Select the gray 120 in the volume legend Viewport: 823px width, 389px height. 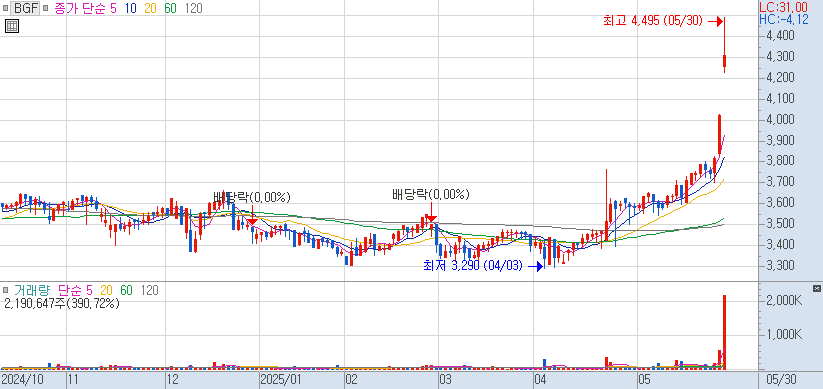tap(150, 290)
